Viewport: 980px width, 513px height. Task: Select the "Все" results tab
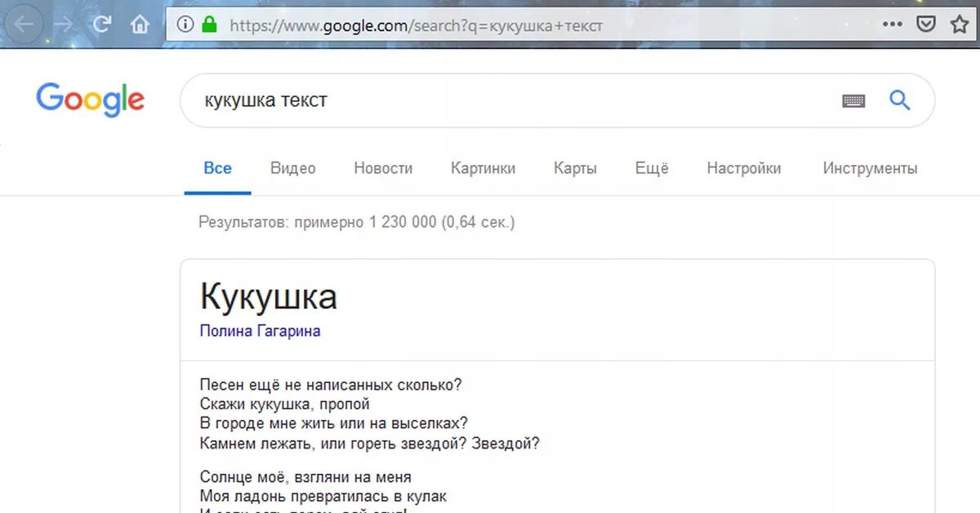[x=218, y=168]
